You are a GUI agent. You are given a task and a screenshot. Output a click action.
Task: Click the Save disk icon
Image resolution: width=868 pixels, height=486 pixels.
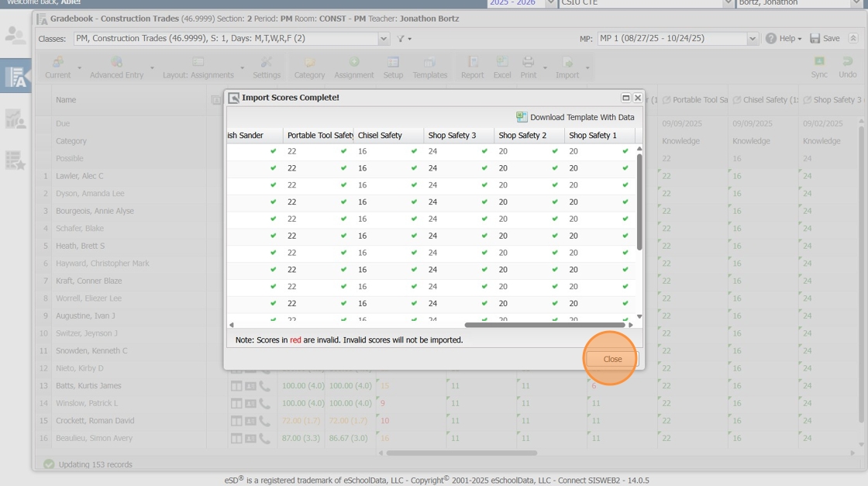click(x=815, y=39)
